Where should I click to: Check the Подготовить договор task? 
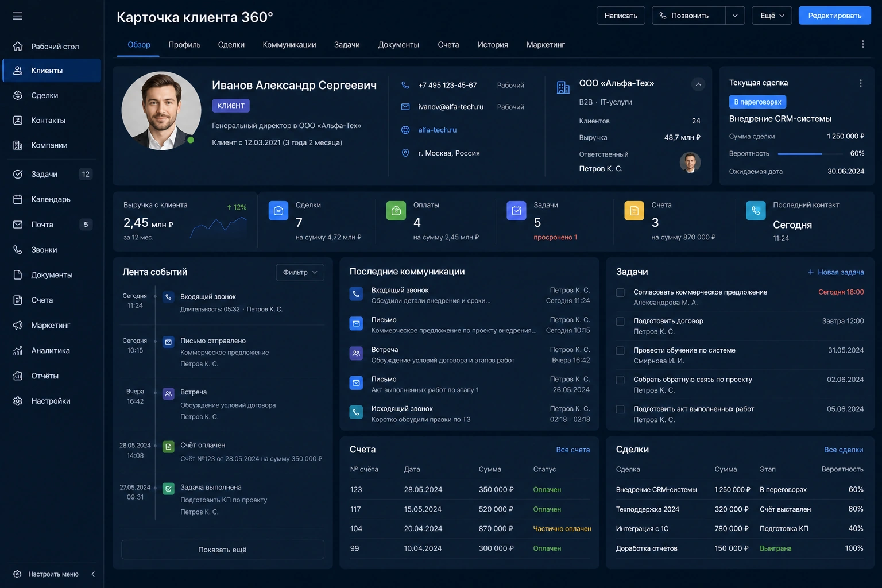[x=620, y=322]
